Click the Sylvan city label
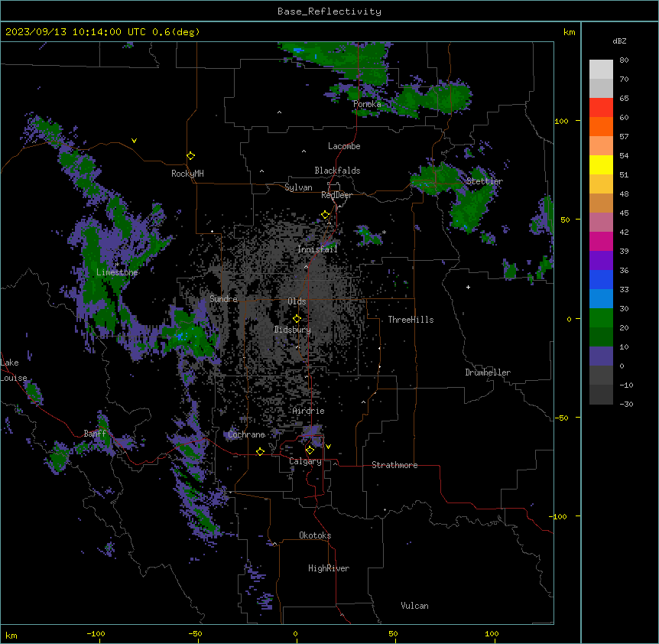The width and height of the screenshot is (659, 644). click(298, 187)
